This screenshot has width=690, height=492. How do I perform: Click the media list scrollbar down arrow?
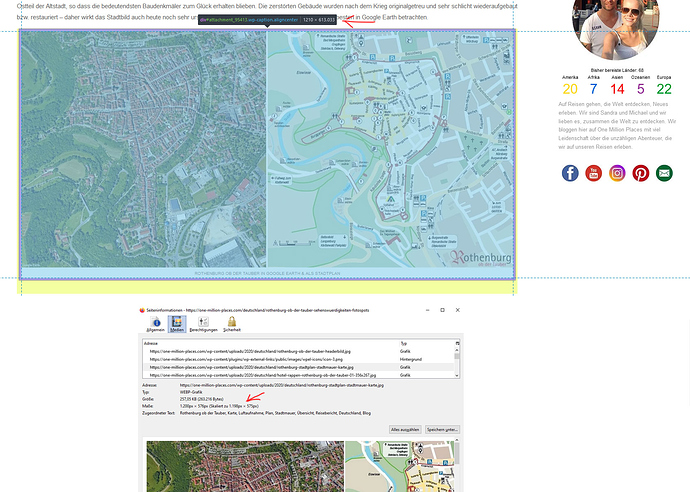457,375
